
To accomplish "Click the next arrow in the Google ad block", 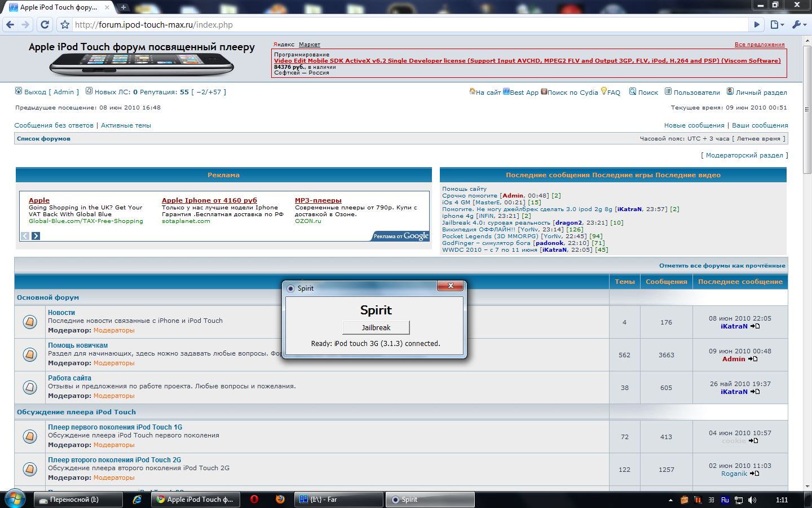I will click(x=36, y=236).
